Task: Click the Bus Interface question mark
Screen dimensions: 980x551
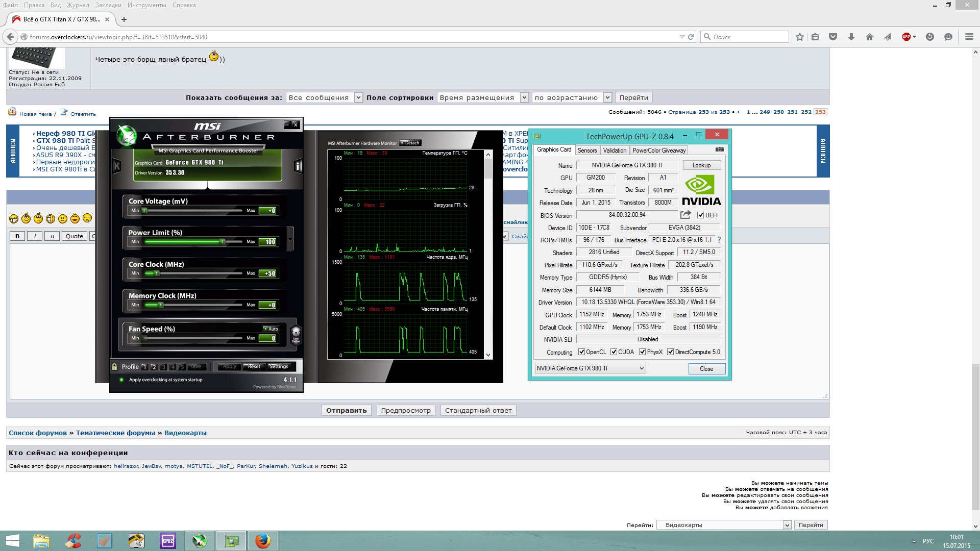Action: [x=719, y=240]
